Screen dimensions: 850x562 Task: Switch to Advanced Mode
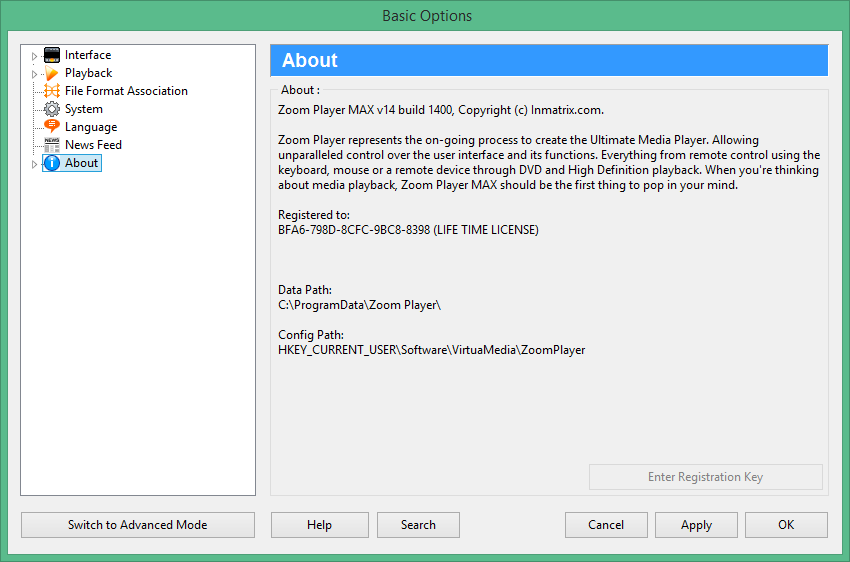pos(138,525)
